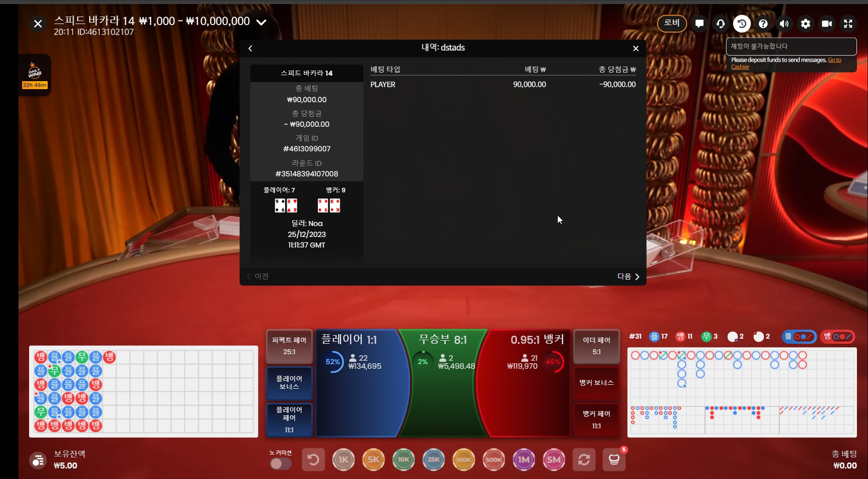Click the -90,000.00 winnings value in the PLAYER row
This screenshot has height=479, width=868.
617,85
